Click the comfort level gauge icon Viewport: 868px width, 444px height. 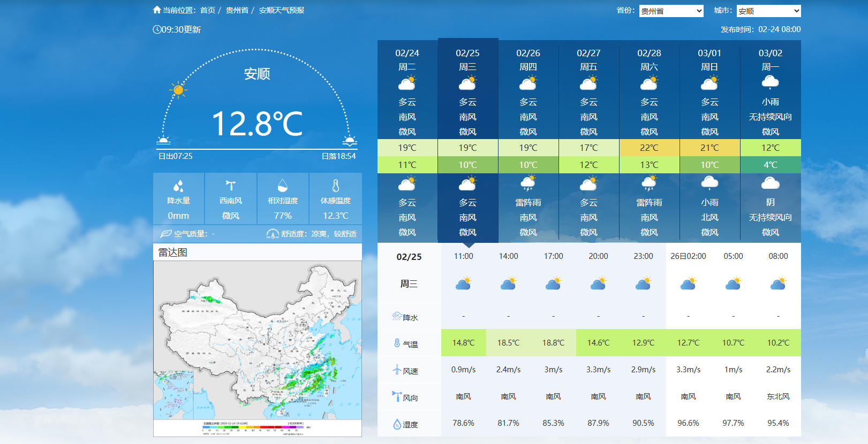(x=273, y=234)
